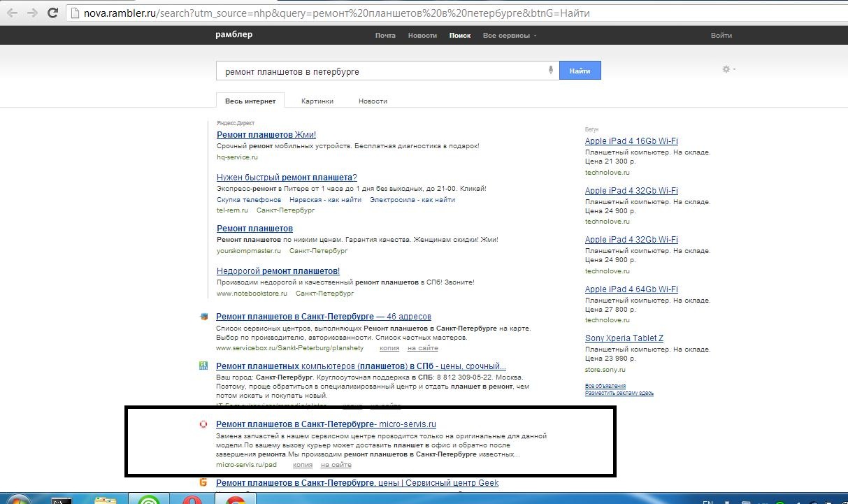Click the servicebox result favicon
This screenshot has width=848, height=504.
coord(203,317)
